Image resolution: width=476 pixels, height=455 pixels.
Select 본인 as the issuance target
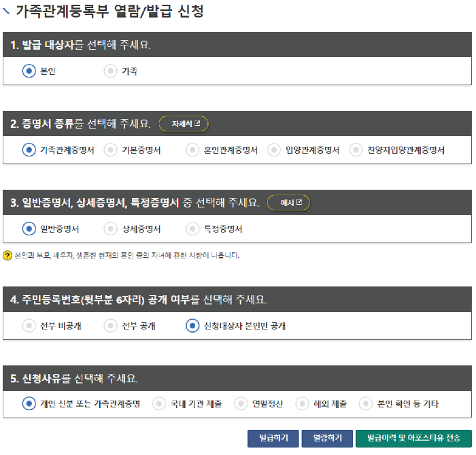29,71
